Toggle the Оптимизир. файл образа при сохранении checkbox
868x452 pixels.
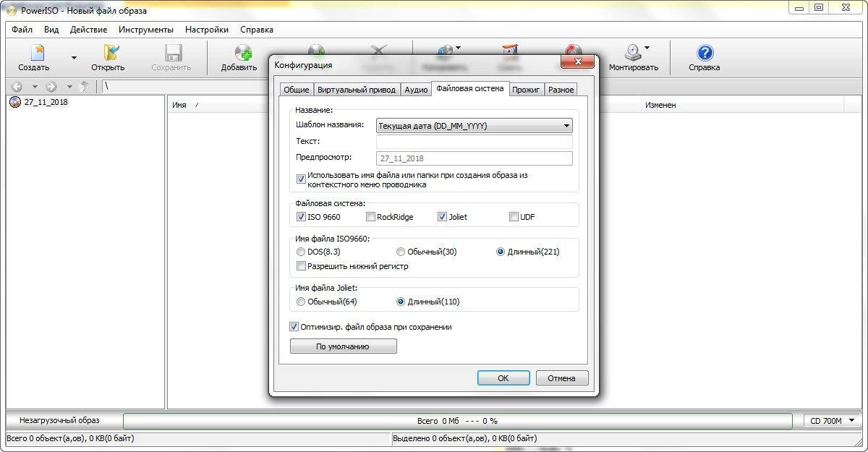pos(294,327)
